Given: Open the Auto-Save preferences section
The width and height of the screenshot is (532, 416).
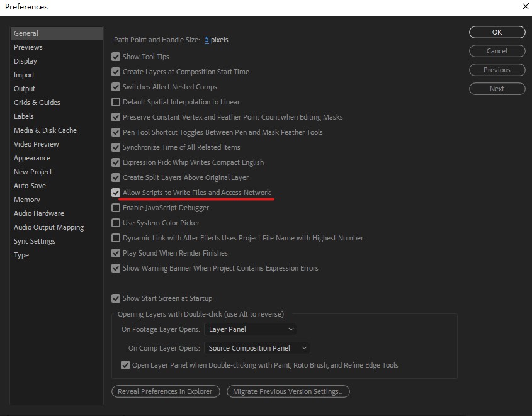Looking at the screenshot, I should click(x=30, y=186).
